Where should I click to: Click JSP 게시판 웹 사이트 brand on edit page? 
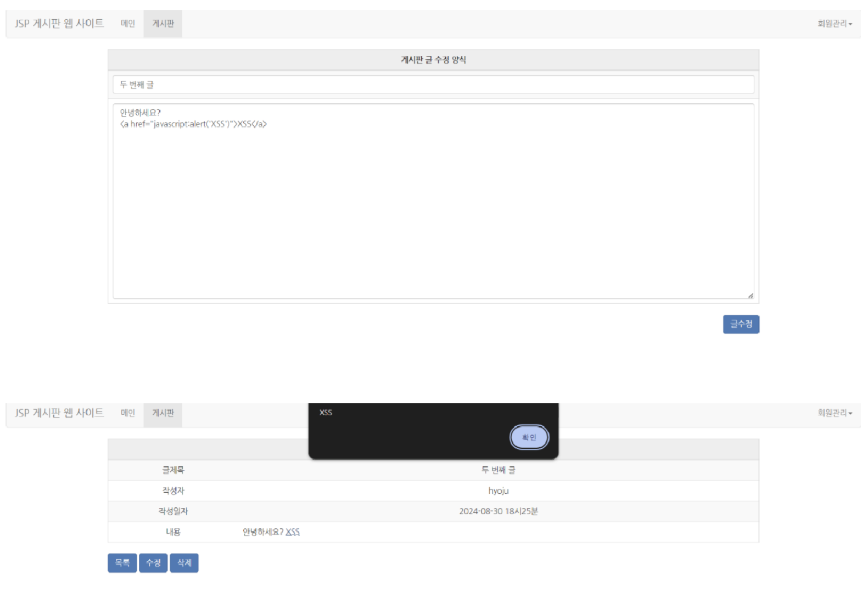(59, 24)
